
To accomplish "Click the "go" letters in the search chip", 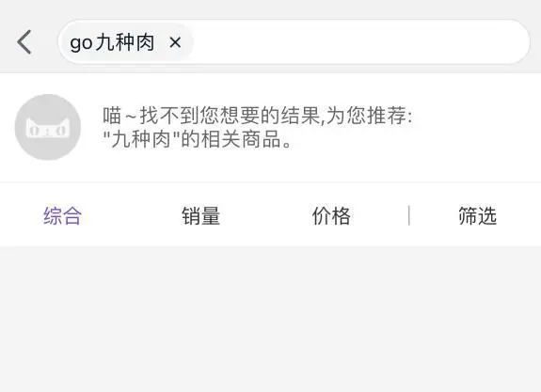I will click(81, 44).
